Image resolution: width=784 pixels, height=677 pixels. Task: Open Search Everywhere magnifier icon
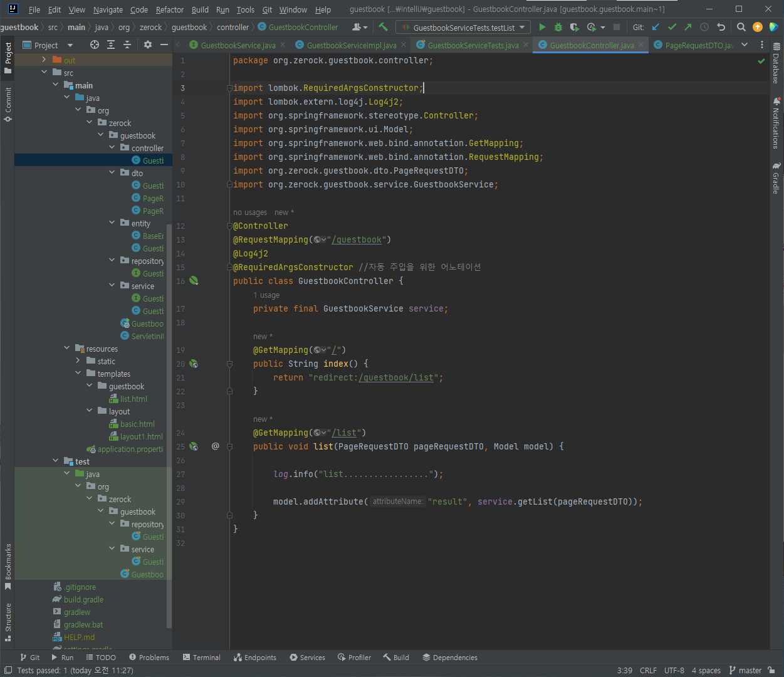741,27
